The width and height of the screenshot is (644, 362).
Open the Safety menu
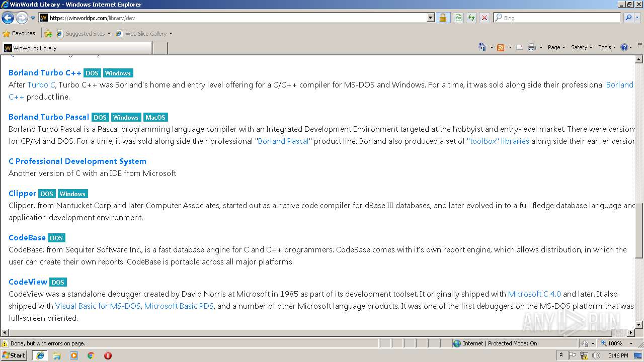point(581,47)
